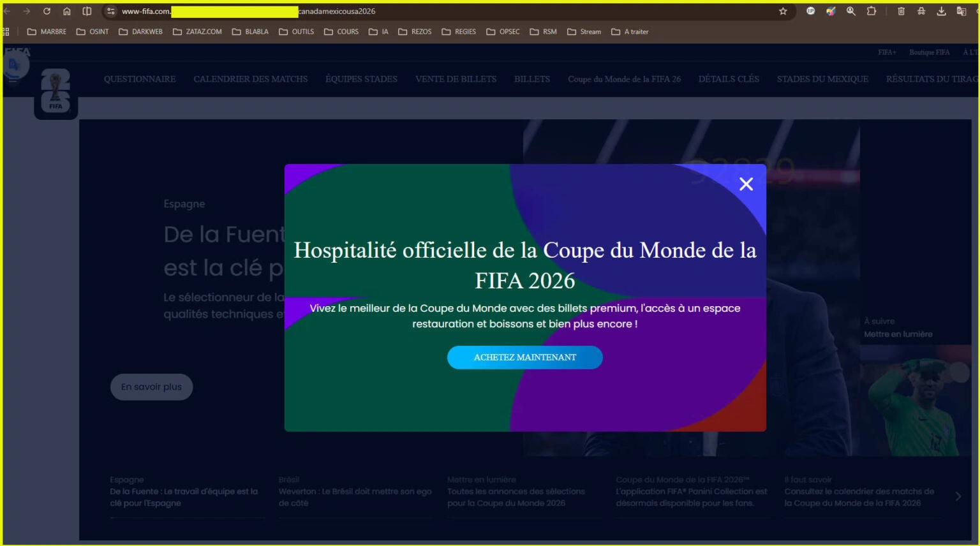Image resolution: width=980 pixels, height=546 pixels.
Task: Advance the news carousel with right chevron
Action: click(x=958, y=496)
